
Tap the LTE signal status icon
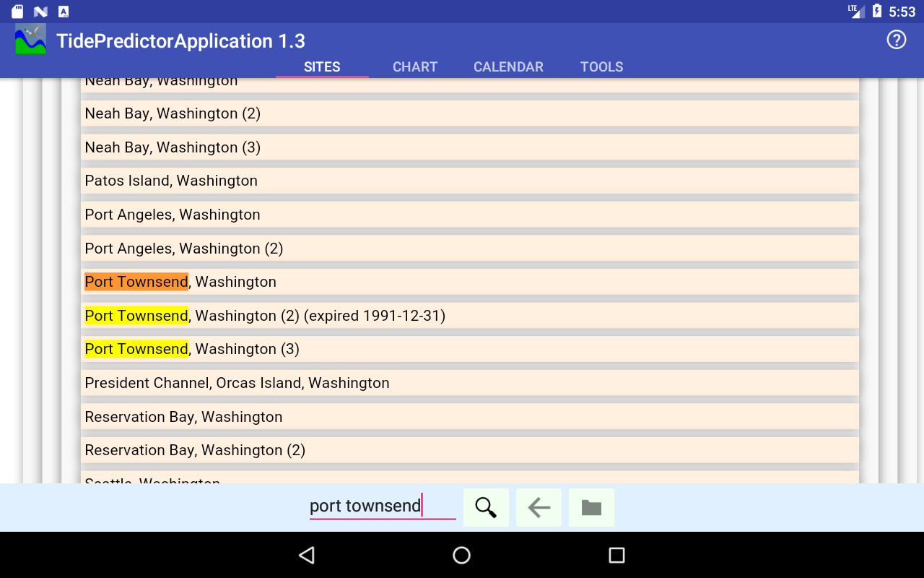click(x=856, y=11)
